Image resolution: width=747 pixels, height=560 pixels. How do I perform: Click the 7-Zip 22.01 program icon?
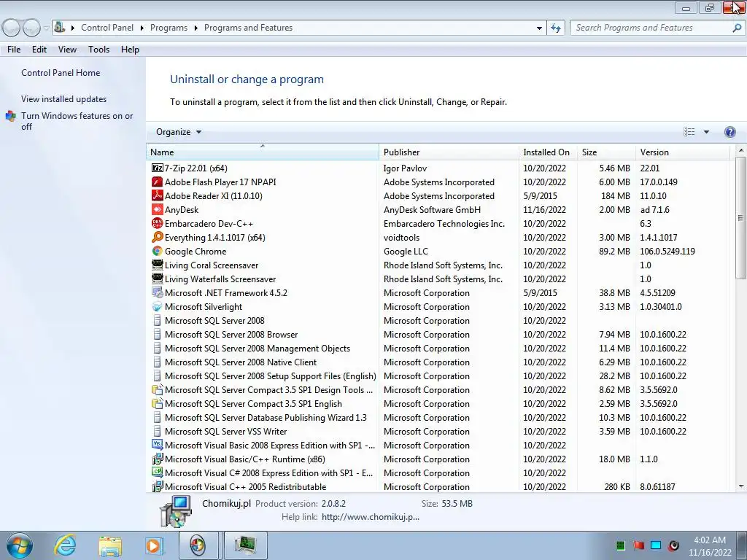(x=158, y=168)
